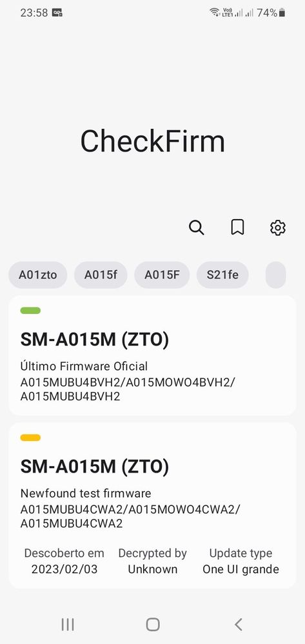The width and height of the screenshot is (305, 644).
Task: Open the Último Firmware Oficial card
Action: [x=152, y=355]
